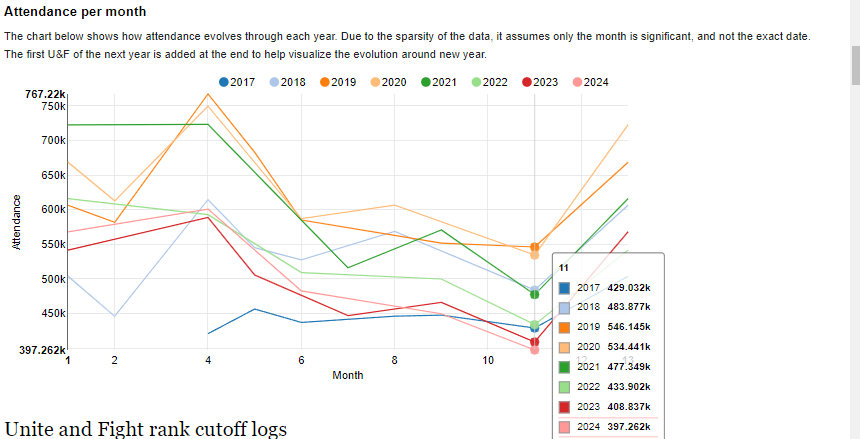Viewport: 860px width, 439px height.
Task: Toggle the 2023 series in legend
Action: [x=540, y=82]
